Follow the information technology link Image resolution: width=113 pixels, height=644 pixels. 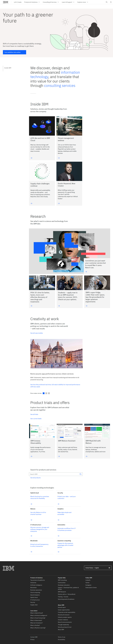[55, 75]
